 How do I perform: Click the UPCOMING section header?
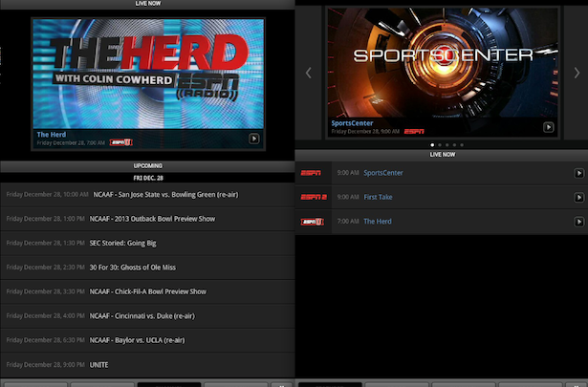coord(147,166)
